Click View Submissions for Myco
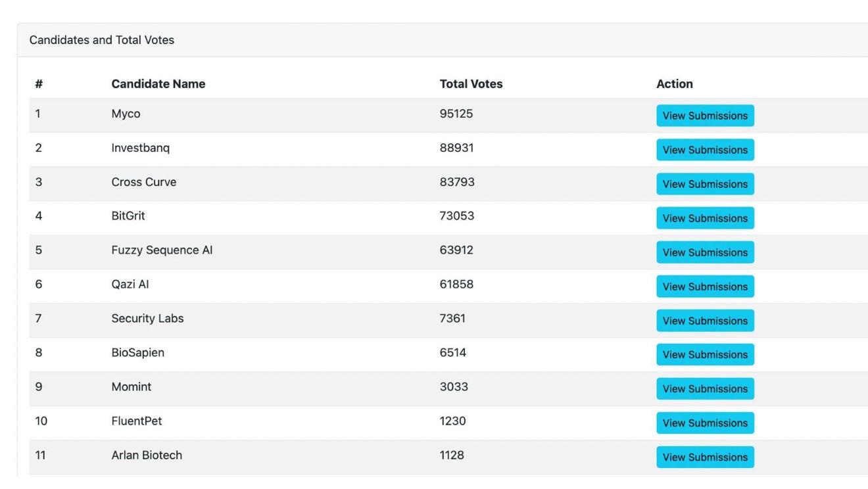The width and height of the screenshot is (868, 489). pyautogui.click(x=705, y=116)
